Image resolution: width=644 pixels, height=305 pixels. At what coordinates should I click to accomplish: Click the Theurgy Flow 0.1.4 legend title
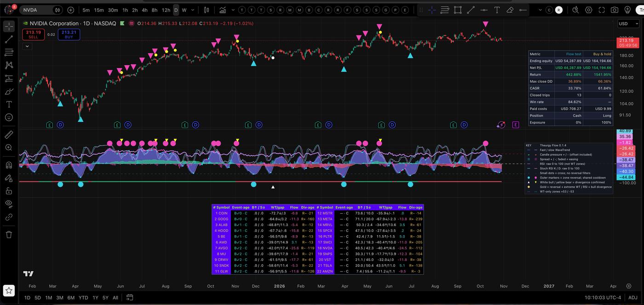pos(552,145)
